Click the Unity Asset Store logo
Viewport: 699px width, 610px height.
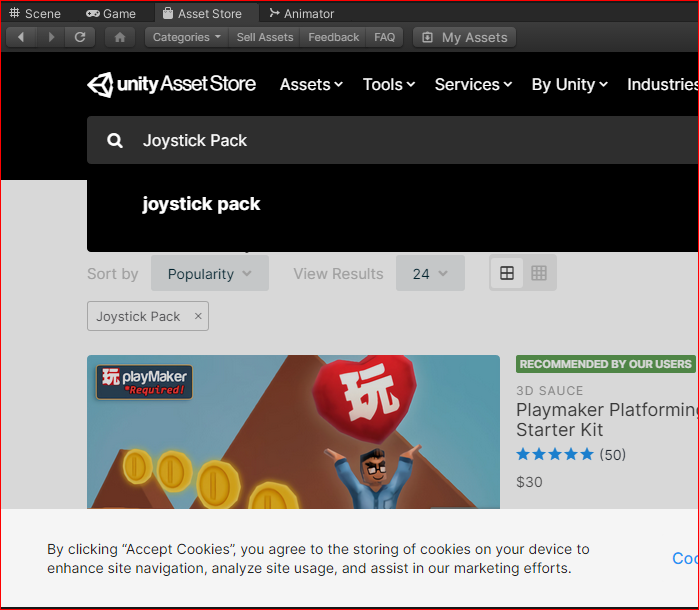coord(172,84)
